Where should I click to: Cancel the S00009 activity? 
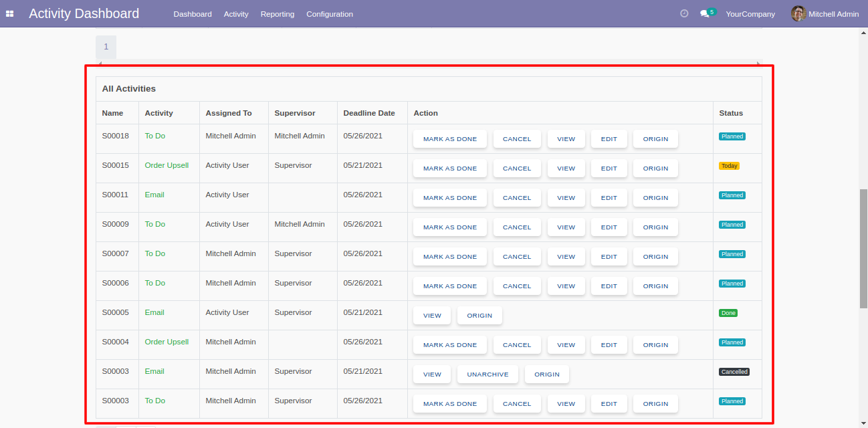(517, 227)
